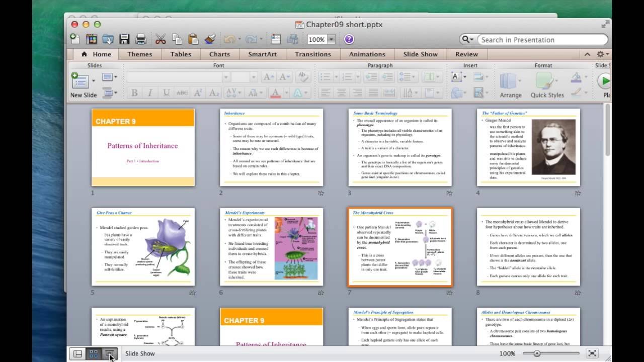The height and width of the screenshot is (362, 644).
Task: Switch to Normal view in status bar
Action: [x=77, y=353]
